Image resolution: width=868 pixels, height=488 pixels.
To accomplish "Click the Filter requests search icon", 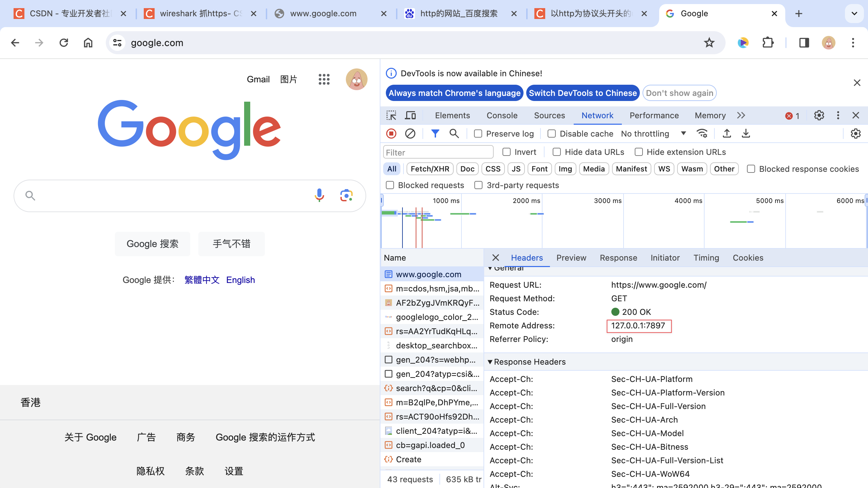I will click(x=454, y=134).
